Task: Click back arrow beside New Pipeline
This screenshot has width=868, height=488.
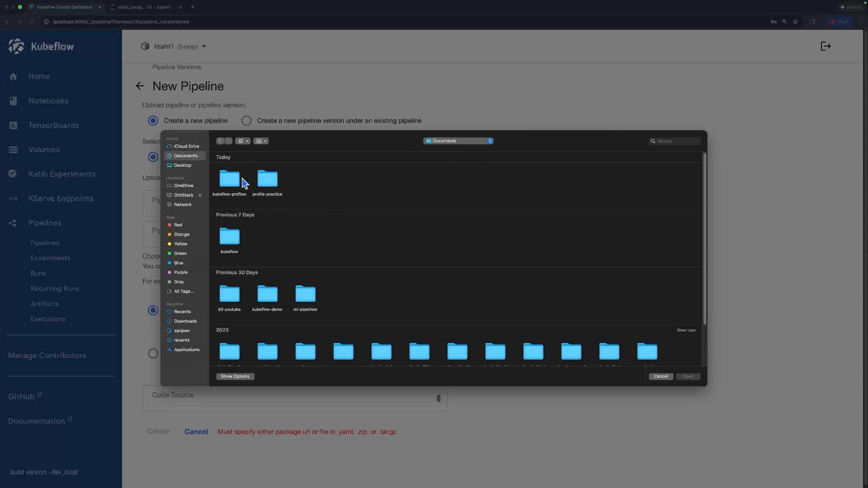Action: (140, 86)
